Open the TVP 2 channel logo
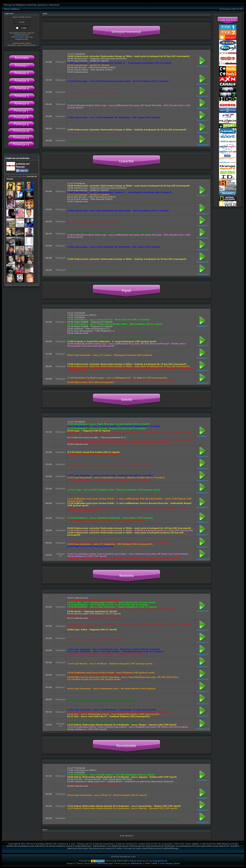246x868 pixels. tap(228, 32)
